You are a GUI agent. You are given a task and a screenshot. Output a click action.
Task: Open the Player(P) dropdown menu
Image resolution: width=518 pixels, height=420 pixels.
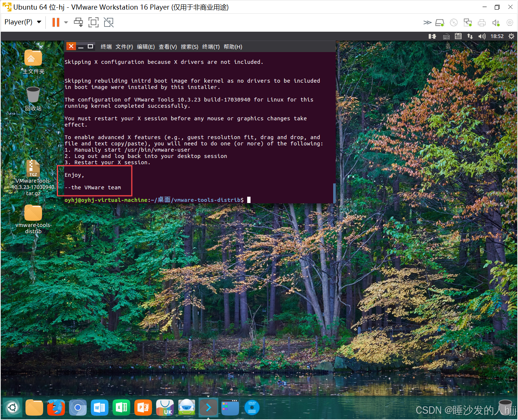pos(23,22)
